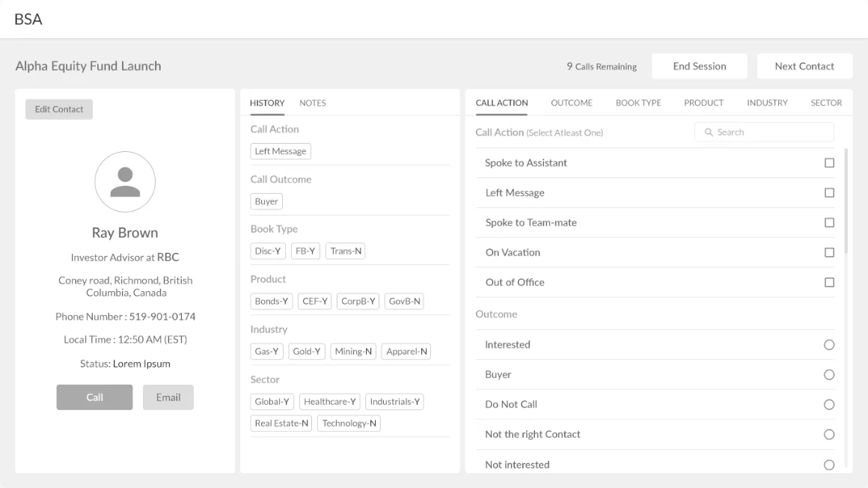Click the Global-Y sector tag
The width and height of the screenshot is (868, 488).
click(x=272, y=402)
